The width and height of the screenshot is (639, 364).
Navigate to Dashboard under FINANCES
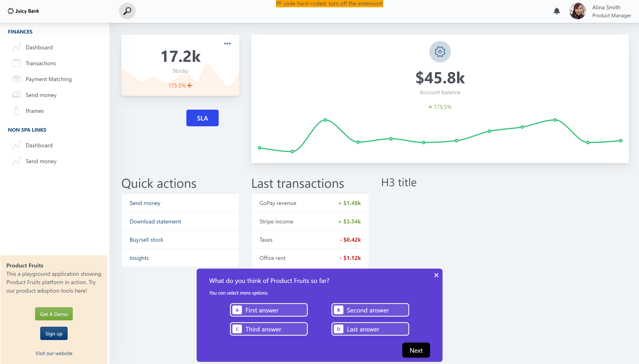click(39, 47)
